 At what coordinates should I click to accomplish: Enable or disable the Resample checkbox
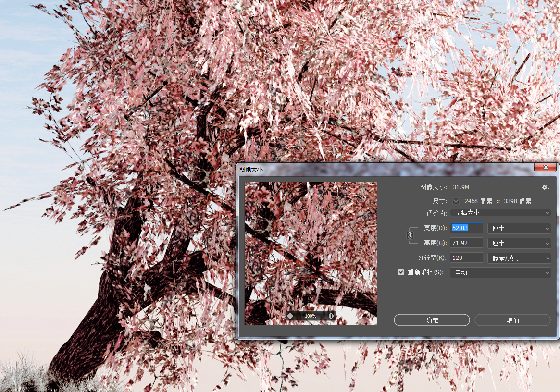401,272
